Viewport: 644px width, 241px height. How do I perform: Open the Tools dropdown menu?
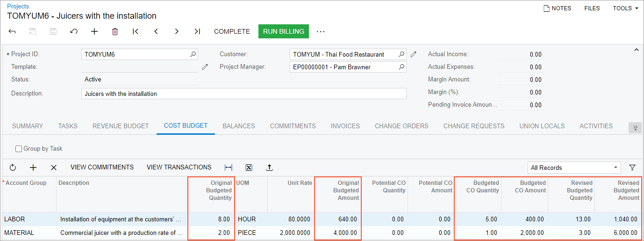coord(625,8)
